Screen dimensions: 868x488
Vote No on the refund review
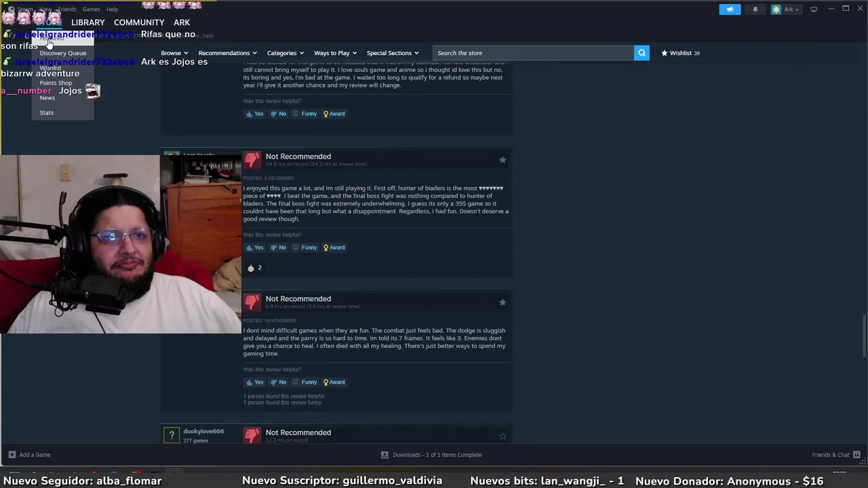[278, 114]
